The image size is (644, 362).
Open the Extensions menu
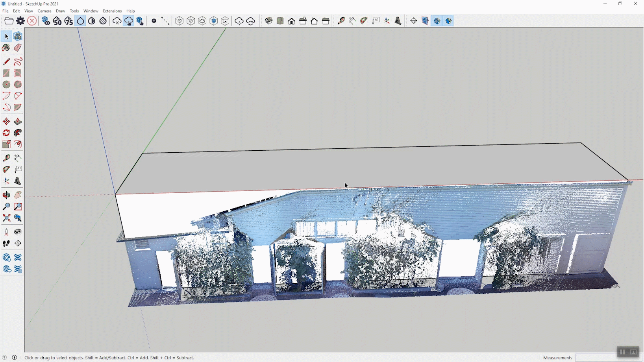pyautogui.click(x=112, y=11)
